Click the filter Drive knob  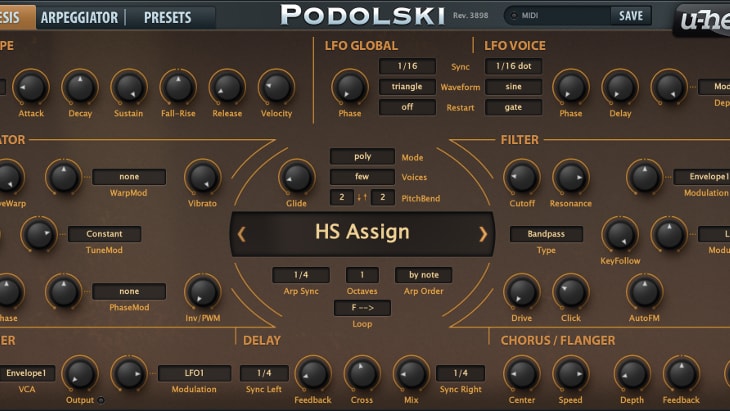pyautogui.click(x=522, y=292)
